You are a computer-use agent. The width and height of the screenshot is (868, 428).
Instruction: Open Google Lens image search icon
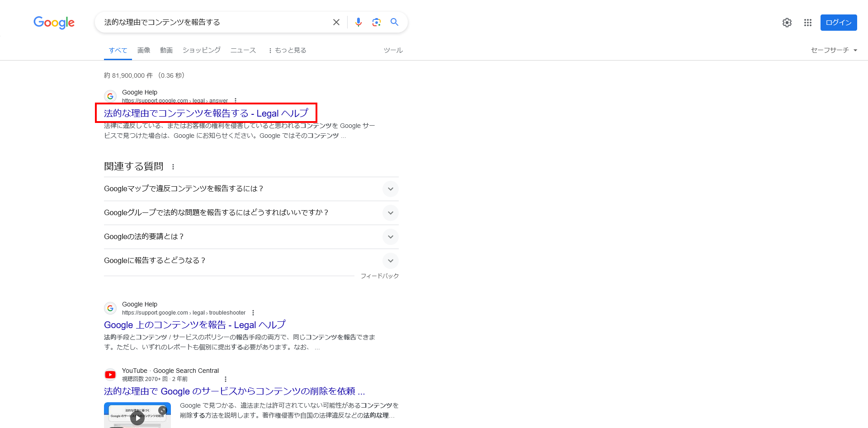[x=377, y=22]
